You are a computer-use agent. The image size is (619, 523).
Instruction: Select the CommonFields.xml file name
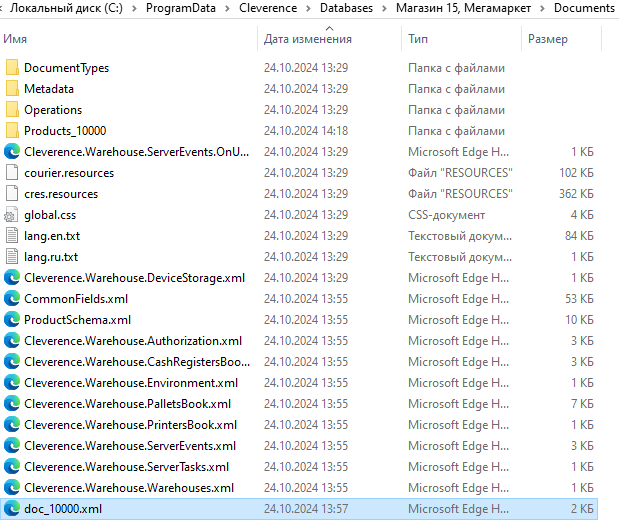click(76, 299)
